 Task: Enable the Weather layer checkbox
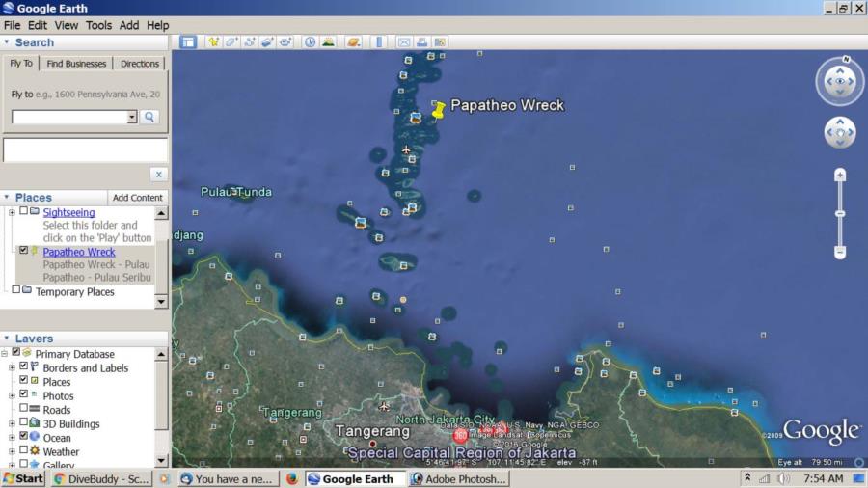23,449
